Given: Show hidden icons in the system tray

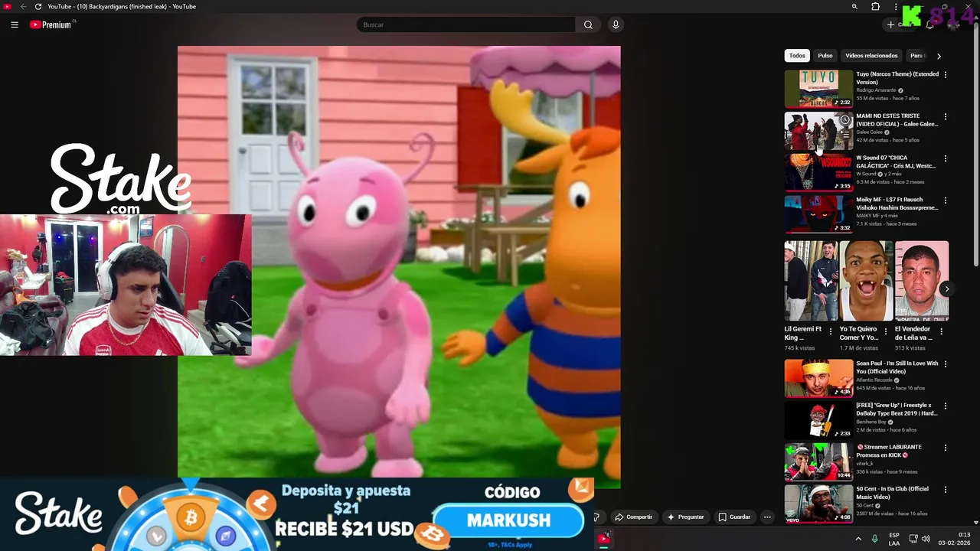Looking at the screenshot, I should point(858,539).
